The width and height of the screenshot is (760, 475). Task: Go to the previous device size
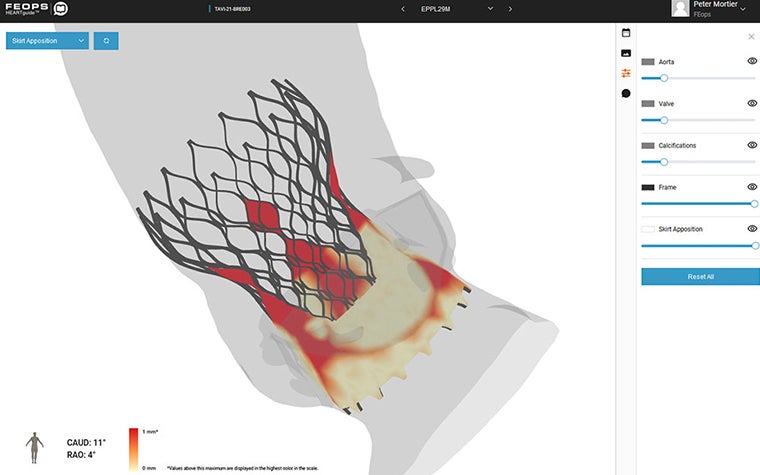coord(403,9)
